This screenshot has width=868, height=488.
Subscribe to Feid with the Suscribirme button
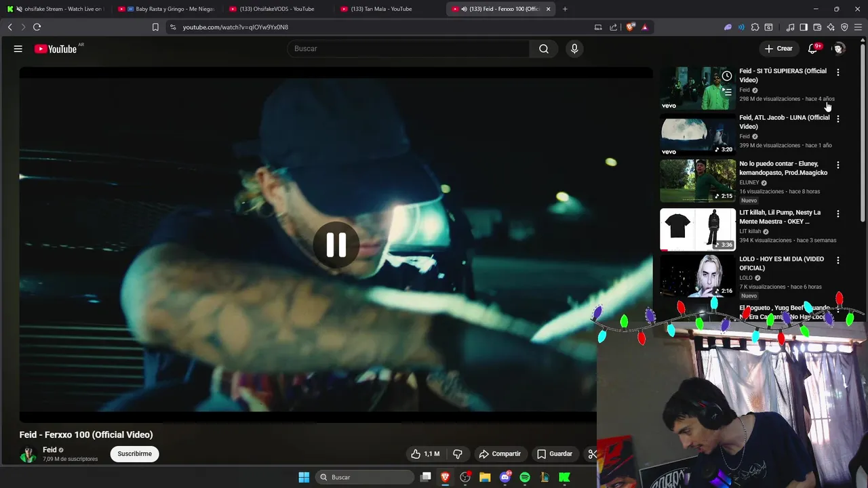click(x=134, y=454)
